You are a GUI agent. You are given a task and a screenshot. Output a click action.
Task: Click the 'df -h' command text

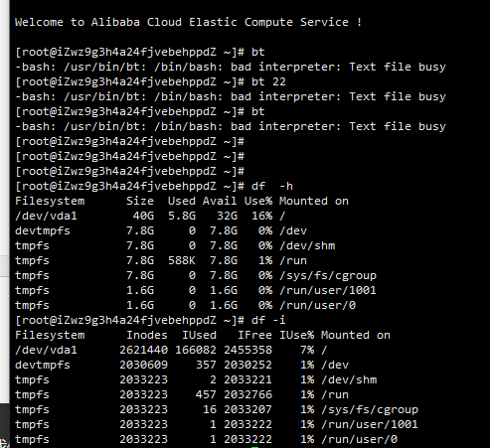tap(272, 186)
